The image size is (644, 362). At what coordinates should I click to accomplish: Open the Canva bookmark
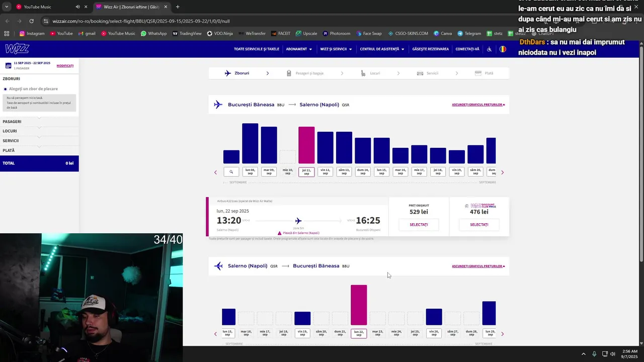pos(443,34)
